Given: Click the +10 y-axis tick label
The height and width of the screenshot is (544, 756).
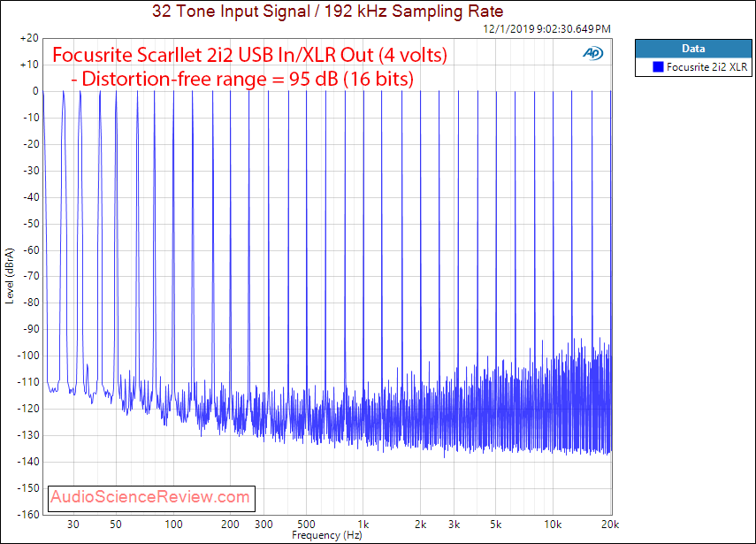Looking at the screenshot, I should click(x=29, y=65).
